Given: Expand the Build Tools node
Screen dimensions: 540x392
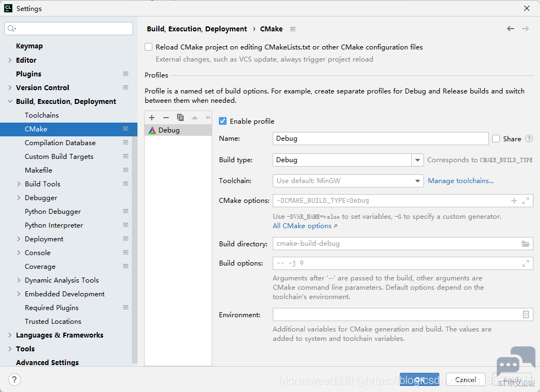Looking at the screenshot, I should pos(19,184).
